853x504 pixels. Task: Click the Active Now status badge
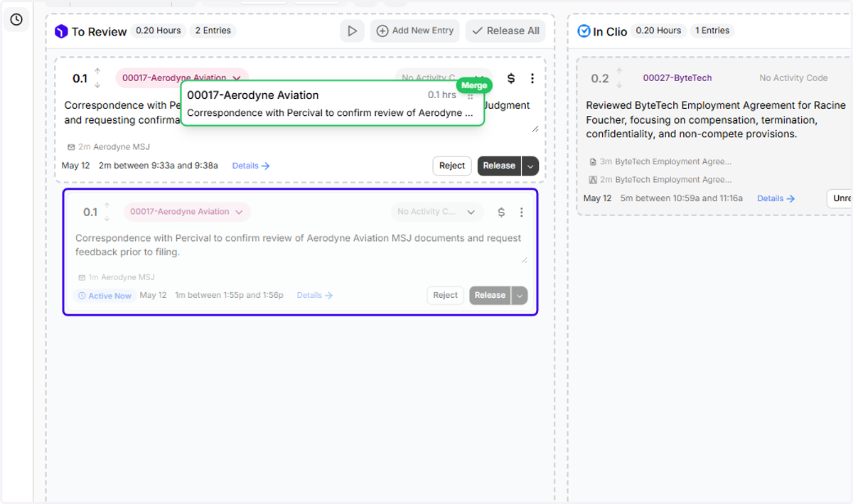[x=104, y=296]
